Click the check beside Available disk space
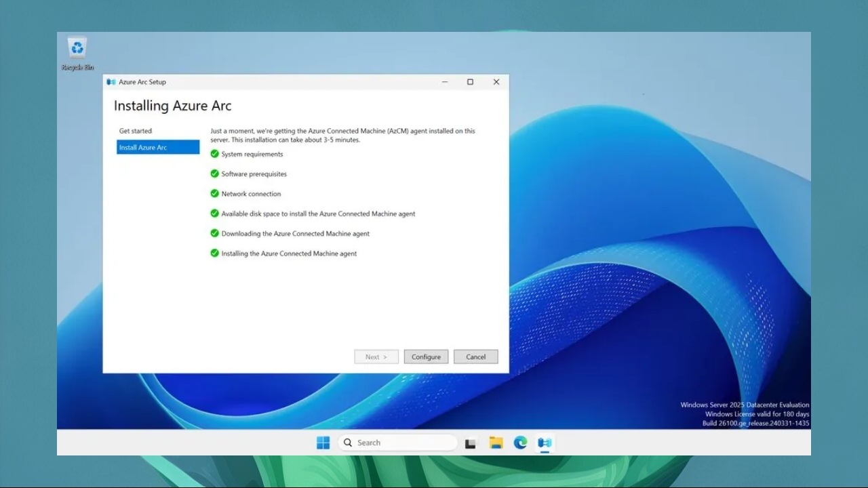This screenshot has width=868, height=488. (215, 213)
